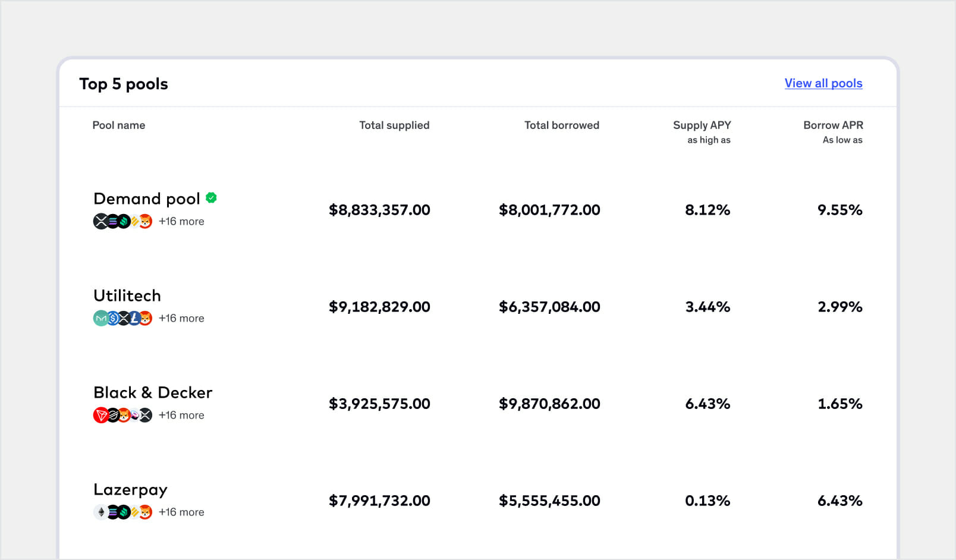The height and width of the screenshot is (560, 956).
Task: Select the $9,870,862.00 total borrowed value
Action: pos(549,404)
